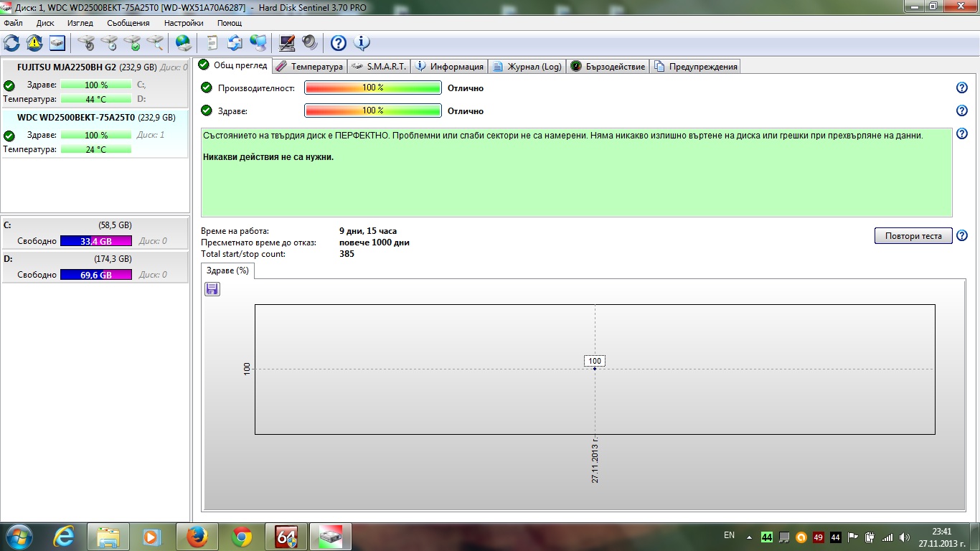The width and height of the screenshot is (980, 551).
Task: Open Firefox from the taskbar
Action: pyautogui.click(x=197, y=537)
